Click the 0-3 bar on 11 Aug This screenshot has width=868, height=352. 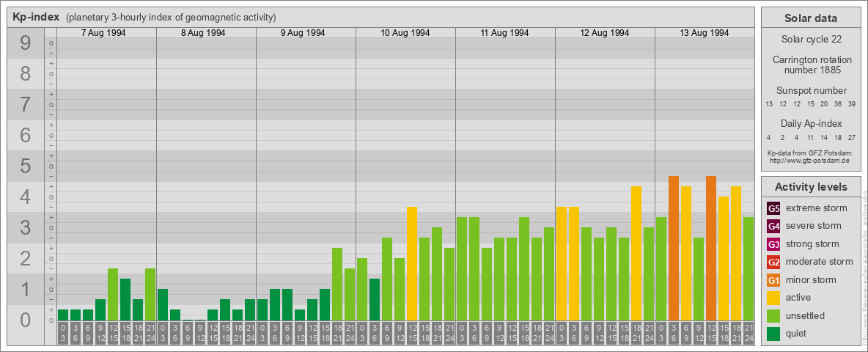[462, 268]
